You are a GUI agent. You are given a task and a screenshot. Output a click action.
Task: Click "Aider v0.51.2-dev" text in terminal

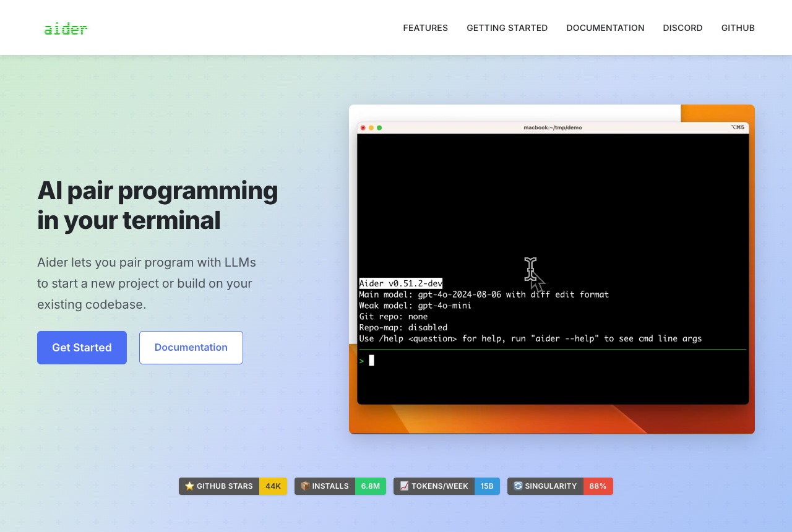401,283
